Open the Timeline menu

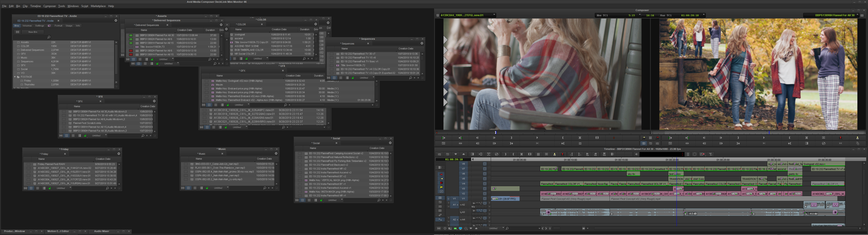[35, 6]
